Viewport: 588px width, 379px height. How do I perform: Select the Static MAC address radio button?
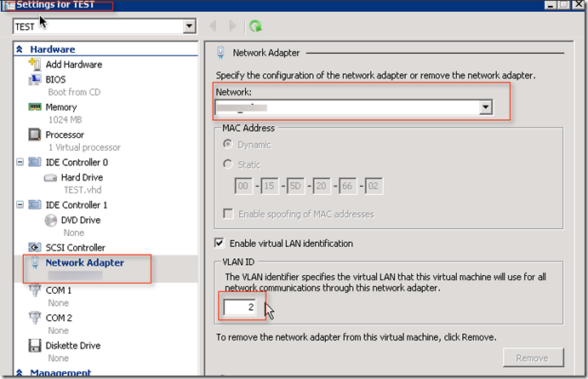pos(227,164)
